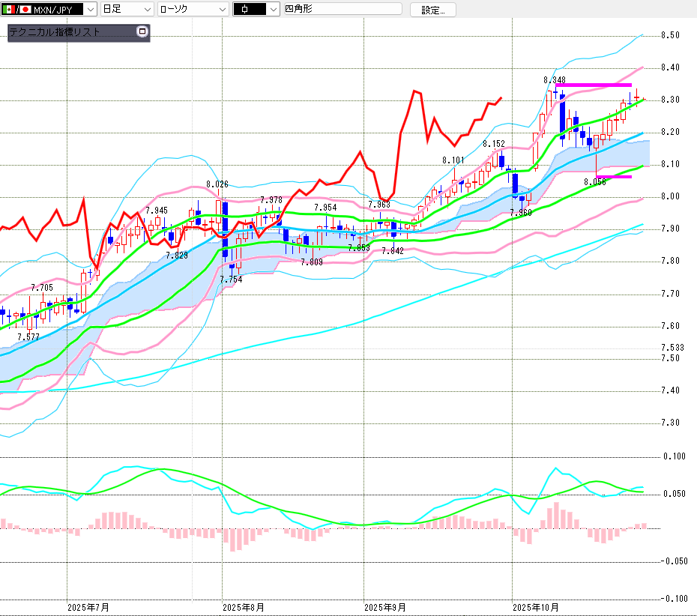Click the long blue candlestick below the 8.026 label

pyautogui.click(x=225, y=229)
